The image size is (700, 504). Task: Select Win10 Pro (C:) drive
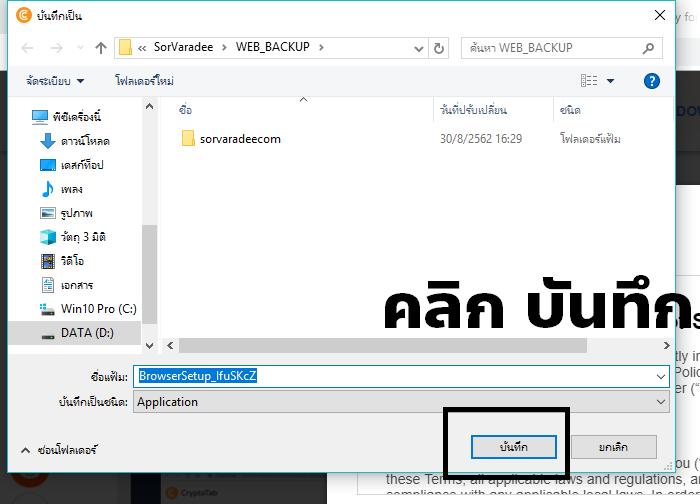[x=88, y=309]
